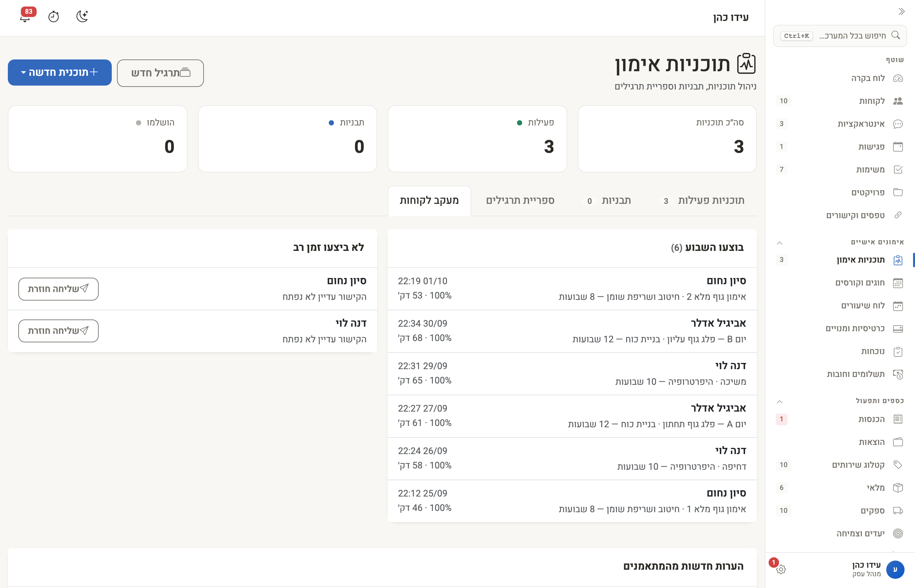The image size is (915, 588).
Task: Toggle dark mode moon icon
Action: click(82, 16)
